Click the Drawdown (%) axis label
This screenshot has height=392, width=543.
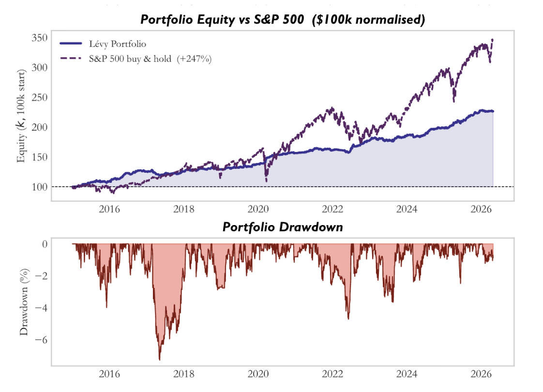pyautogui.click(x=24, y=302)
